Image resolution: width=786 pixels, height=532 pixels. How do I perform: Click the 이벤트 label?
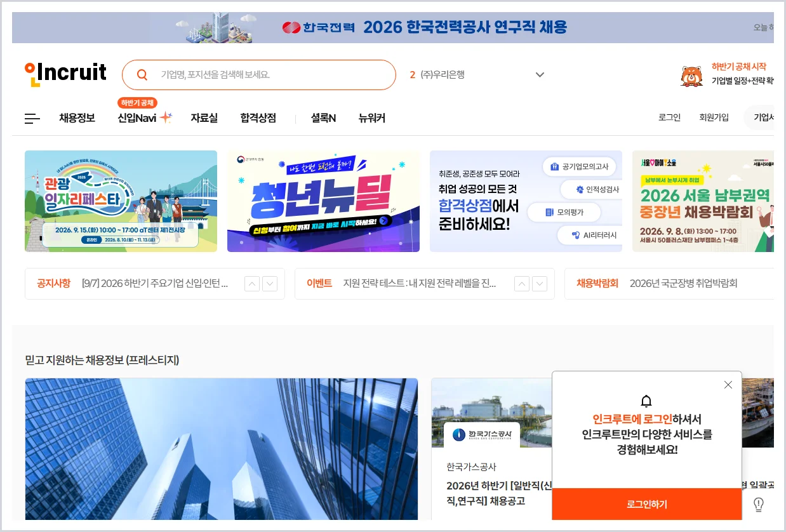(x=319, y=283)
